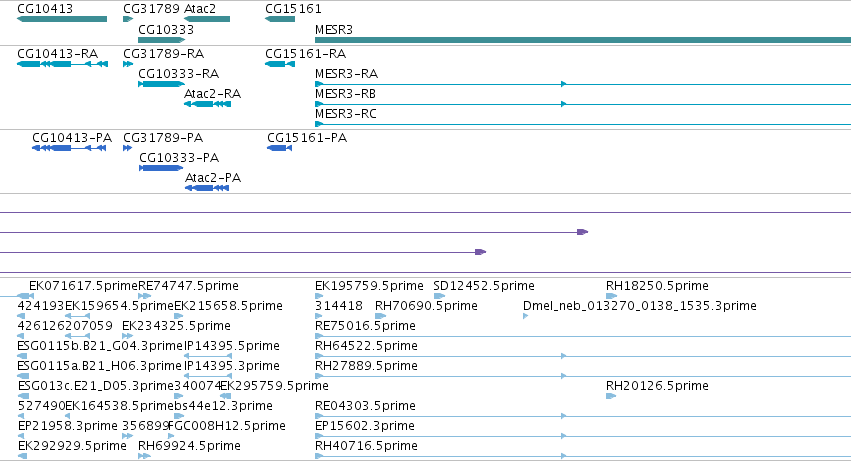This screenshot has height=461, width=851.
Task: Click the CG10413-RA transcript glyph
Action: [62, 64]
